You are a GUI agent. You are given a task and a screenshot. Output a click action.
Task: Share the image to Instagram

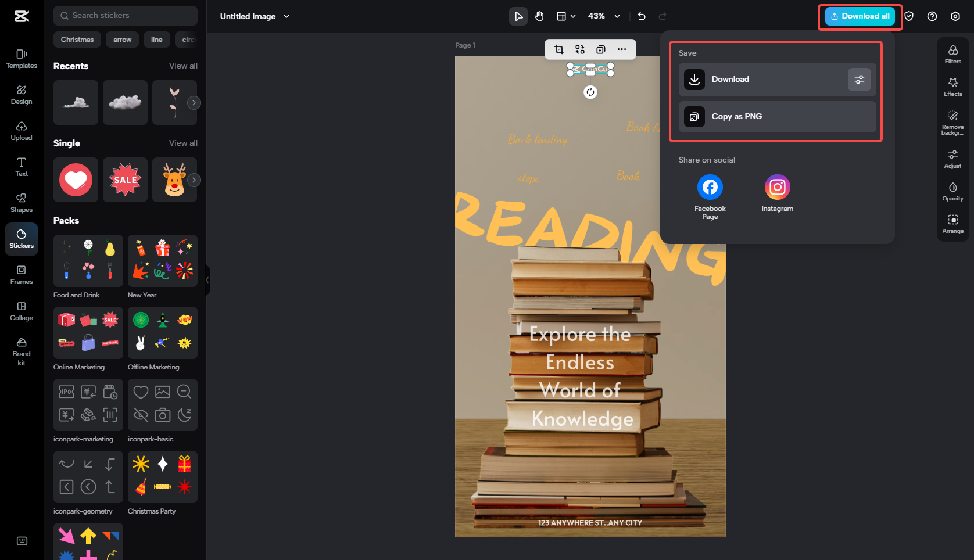click(777, 186)
